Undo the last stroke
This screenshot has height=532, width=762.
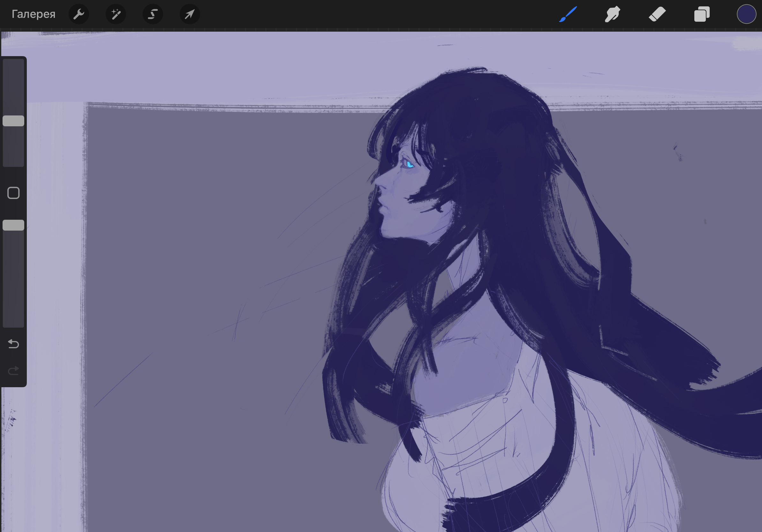coord(13,344)
